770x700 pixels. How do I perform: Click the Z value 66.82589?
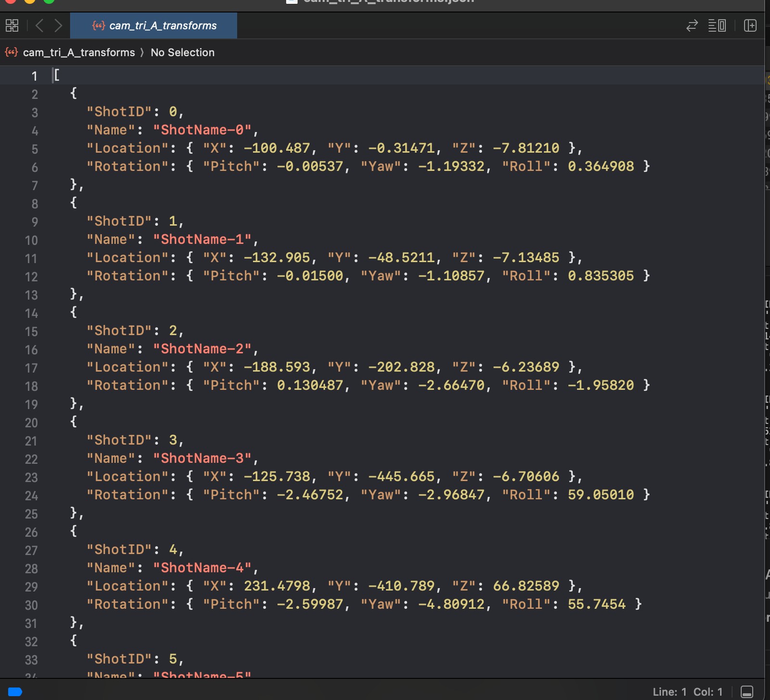click(x=526, y=586)
